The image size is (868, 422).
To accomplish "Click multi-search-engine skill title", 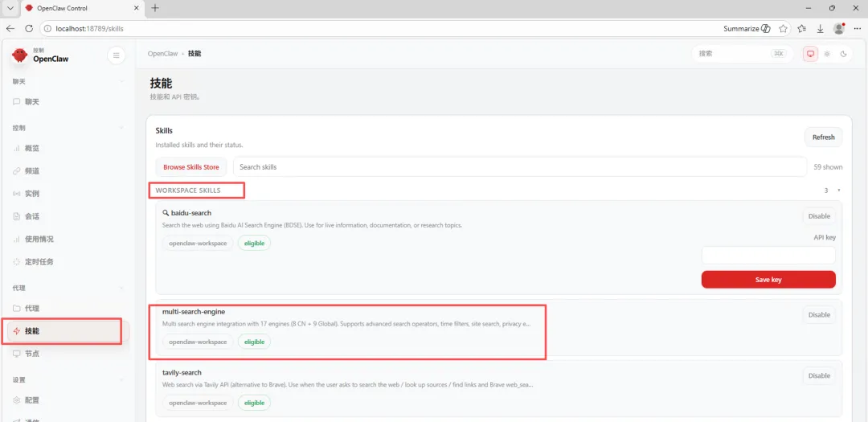I will [x=194, y=312].
